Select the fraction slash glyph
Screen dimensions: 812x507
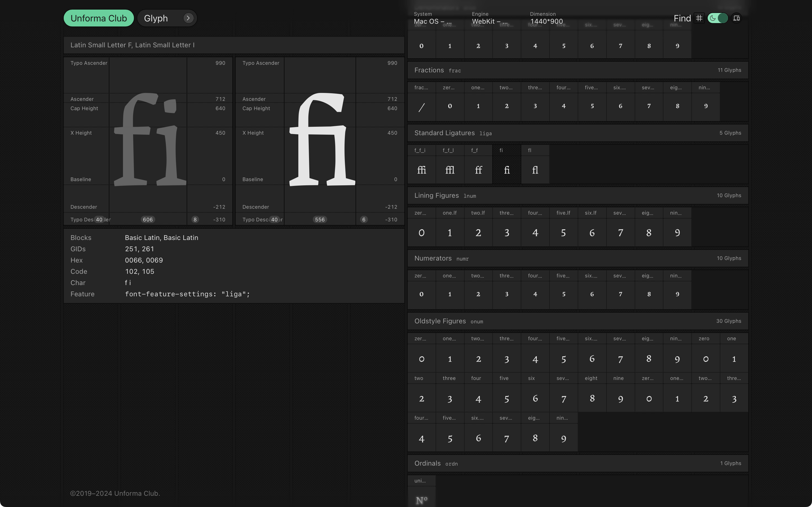point(421,107)
